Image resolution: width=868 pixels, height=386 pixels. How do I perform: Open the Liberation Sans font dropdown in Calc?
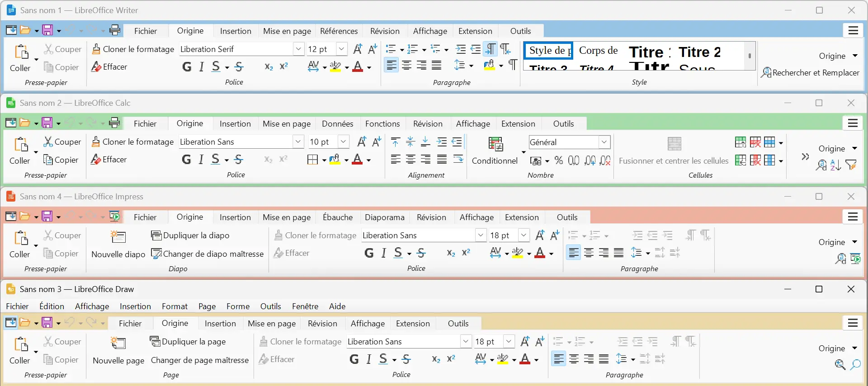coord(298,141)
